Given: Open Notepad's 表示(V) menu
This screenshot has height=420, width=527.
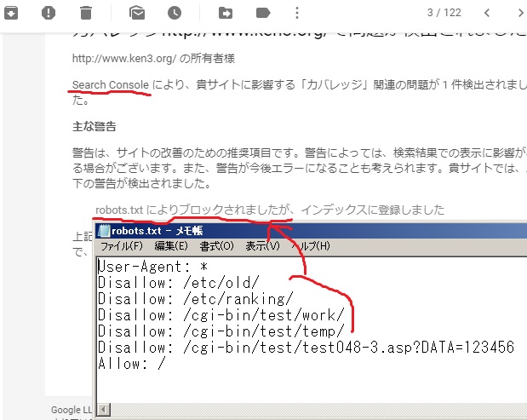Looking at the screenshot, I should pyautogui.click(x=262, y=246).
